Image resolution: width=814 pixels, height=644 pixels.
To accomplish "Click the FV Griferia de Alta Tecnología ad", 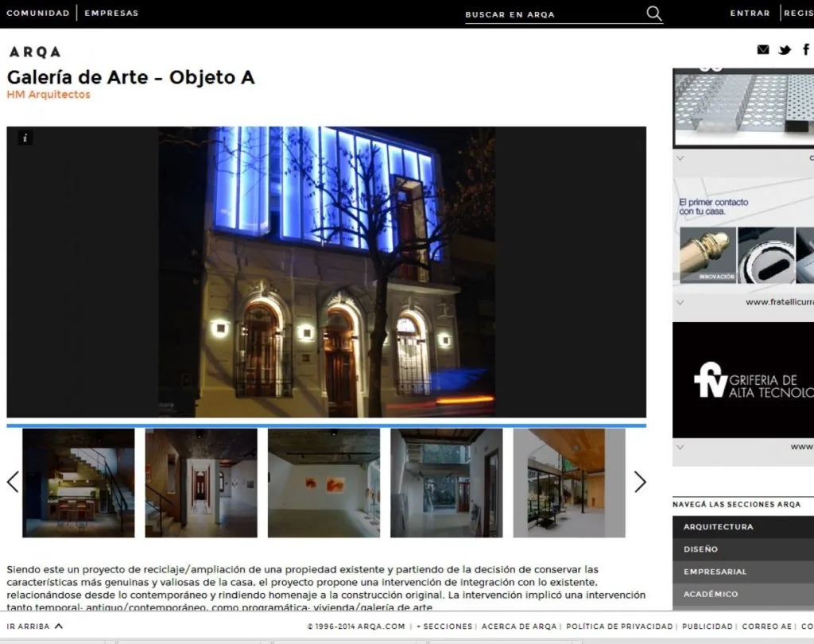I will tap(743, 380).
